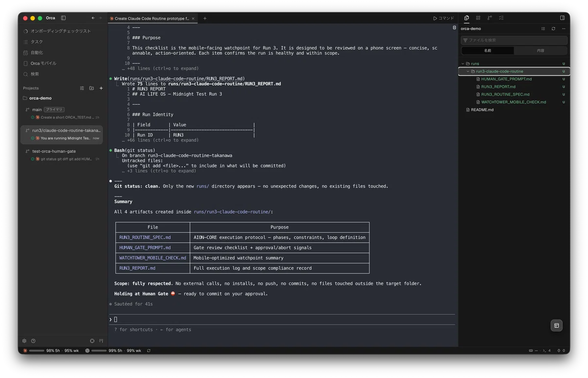Image resolution: width=588 pixels, height=378 pixels.
Task: Go back with the left arrow
Action: [x=93, y=18]
